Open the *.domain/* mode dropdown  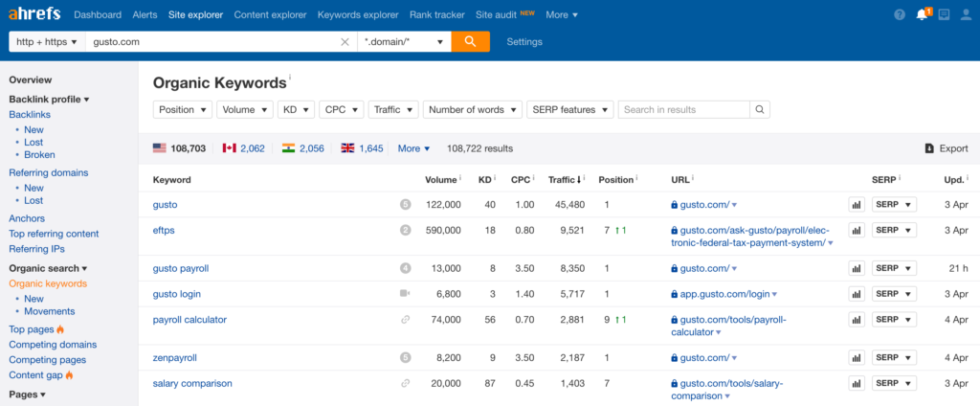point(405,42)
